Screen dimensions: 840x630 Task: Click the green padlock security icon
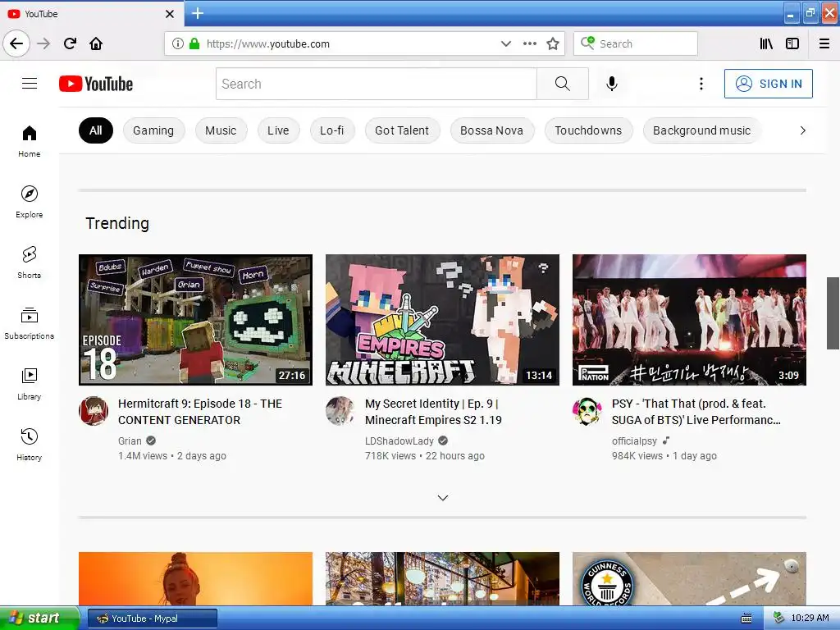coord(194,43)
